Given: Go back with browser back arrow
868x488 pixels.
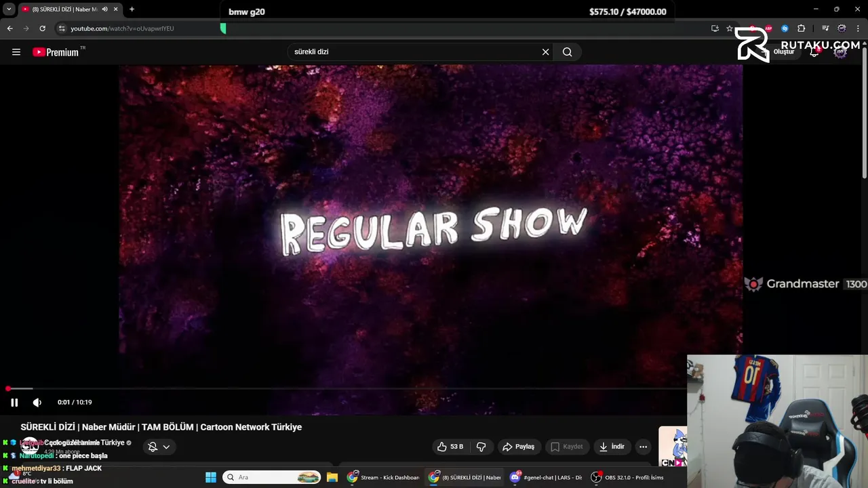Looking at the screenshot, I should coord(9,28).
